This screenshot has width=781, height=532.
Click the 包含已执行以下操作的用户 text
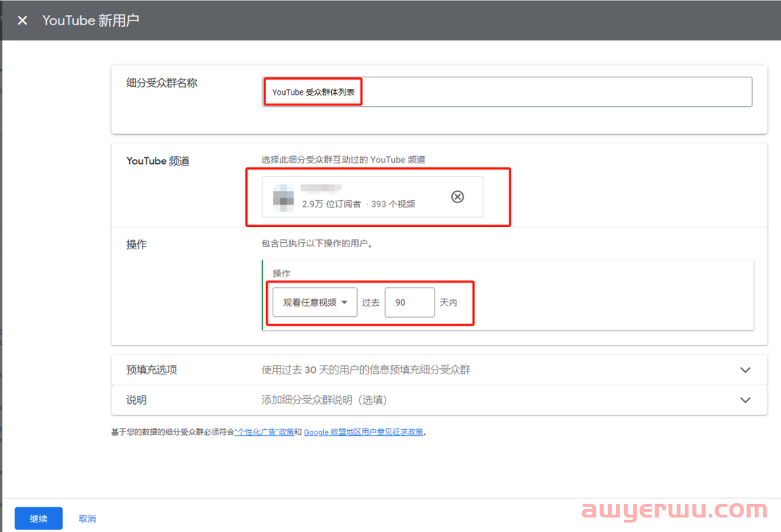317,244
